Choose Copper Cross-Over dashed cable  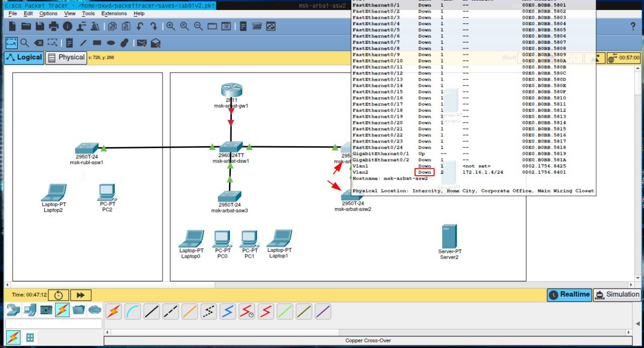(171, 312)
